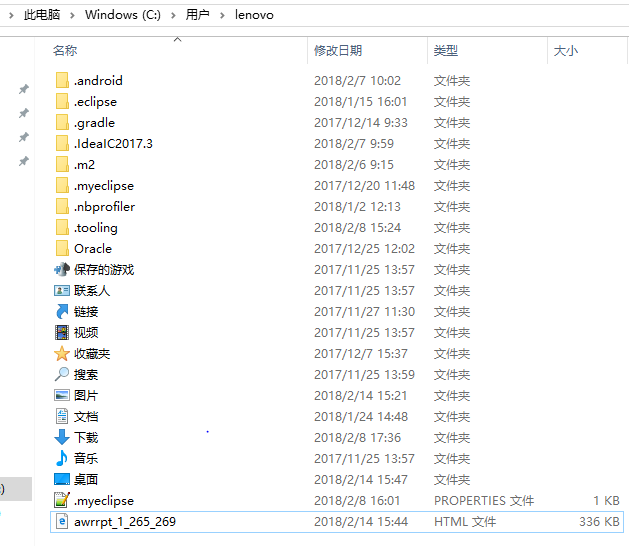Click the 视频 film strip icon
The width and height of the screenshot is (629, 546).
(x=62, y=332)
